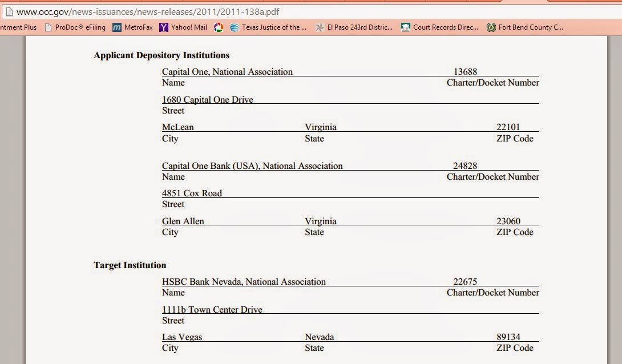Click 'Capital One, National Association' name
622x364 pixels.
click(x=227, y=72)
